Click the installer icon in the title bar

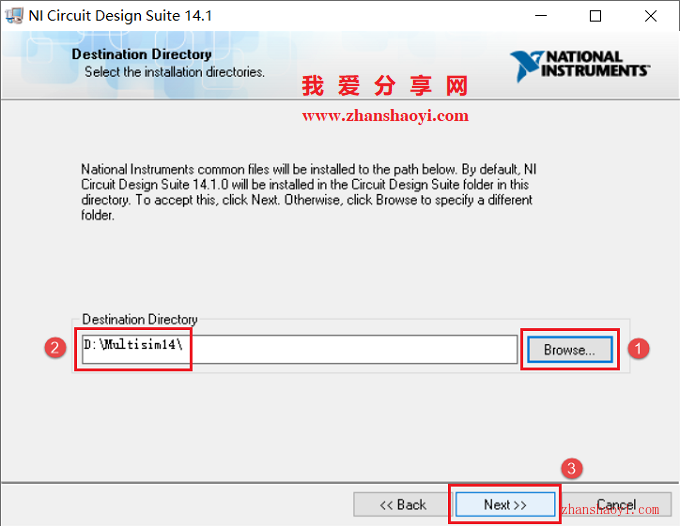tap(14, 16)
